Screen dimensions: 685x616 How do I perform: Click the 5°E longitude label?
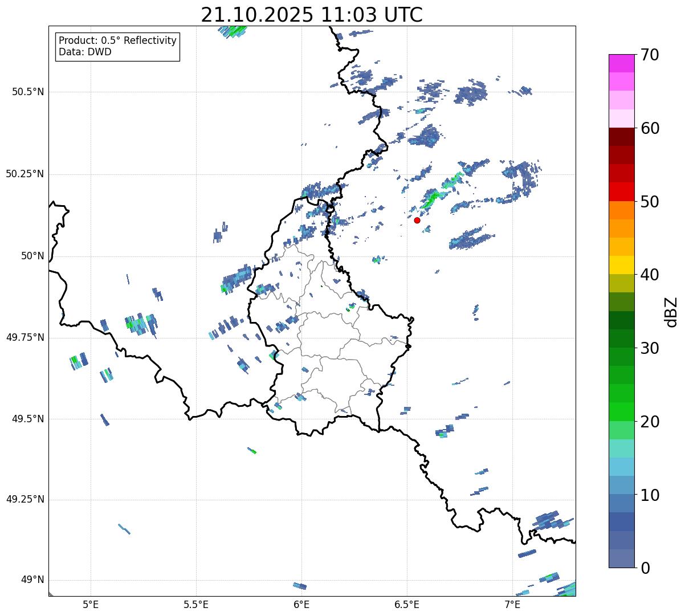91,605
